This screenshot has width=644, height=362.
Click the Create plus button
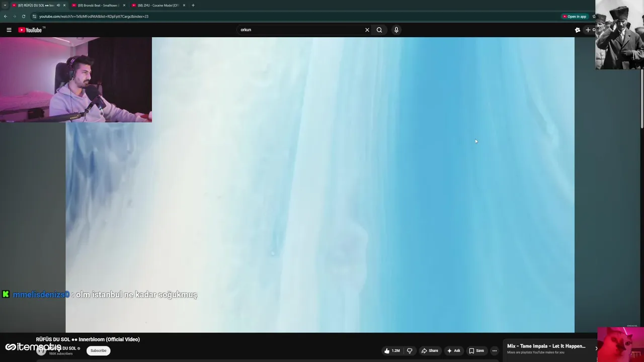589,30
